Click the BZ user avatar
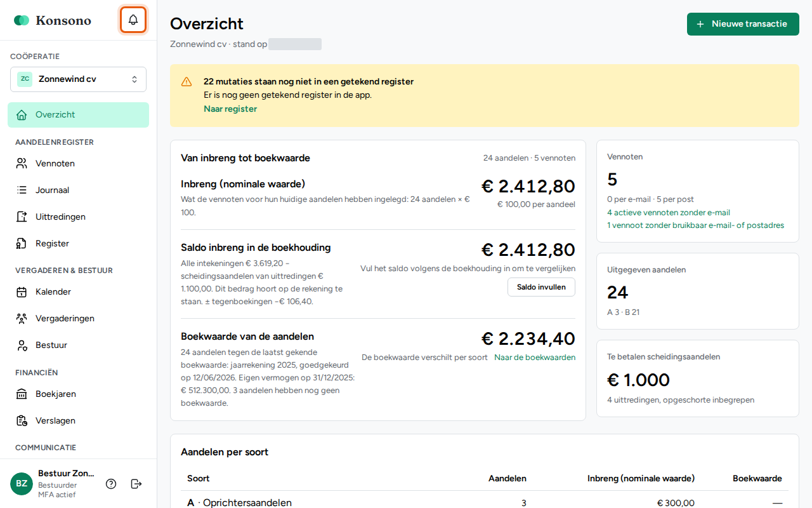 (x=22, y=484)
